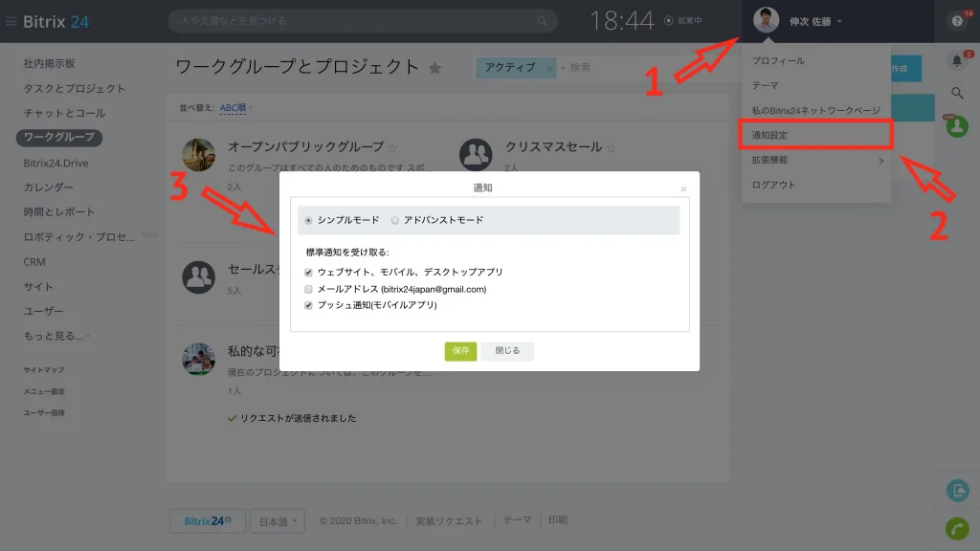Click the 印刷 footer link

click(x=558, y=519)
